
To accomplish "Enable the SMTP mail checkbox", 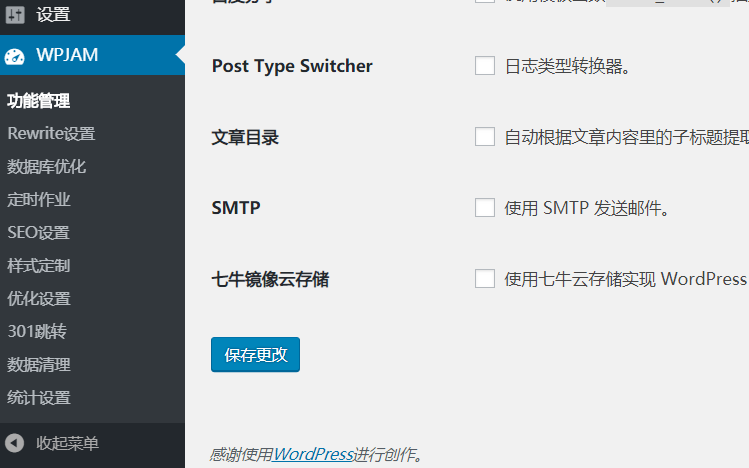I will coord(485,208).
